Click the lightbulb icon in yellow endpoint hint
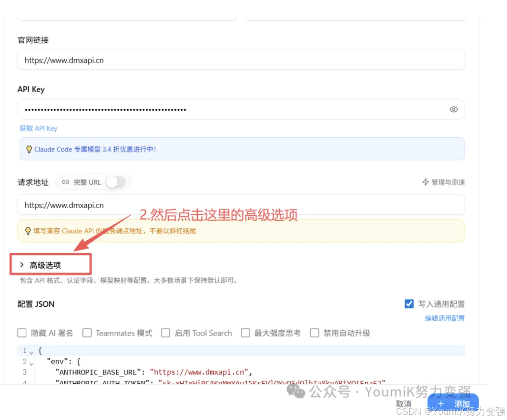 tap(28, 231)
